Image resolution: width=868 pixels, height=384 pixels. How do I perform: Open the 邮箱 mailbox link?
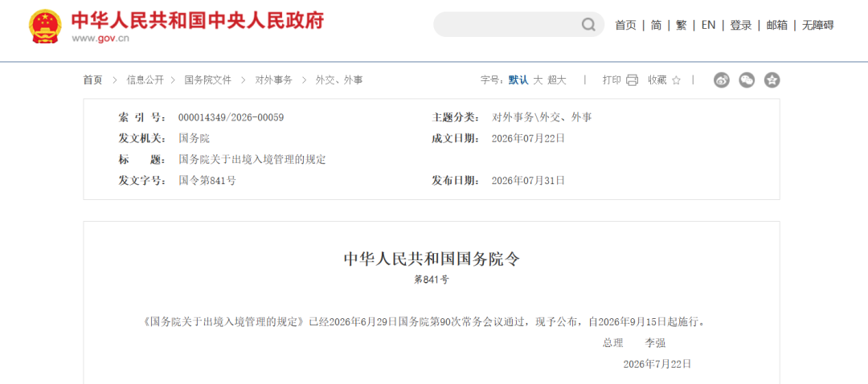point(776,25)
